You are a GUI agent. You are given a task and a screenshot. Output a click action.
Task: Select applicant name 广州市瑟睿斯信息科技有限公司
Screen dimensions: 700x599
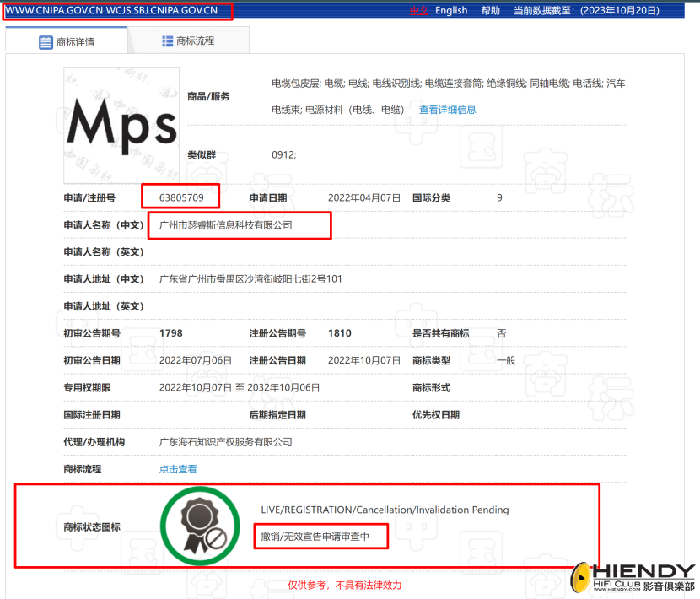click(226, 225)
